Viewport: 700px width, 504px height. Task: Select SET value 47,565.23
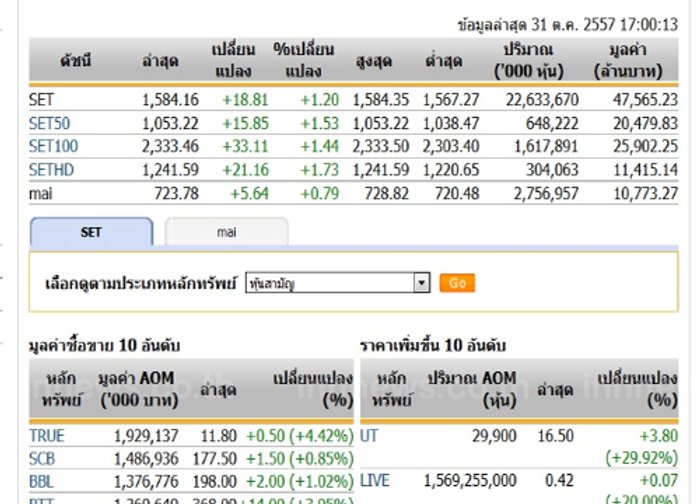pyautogui.click(x=645, y=100)
